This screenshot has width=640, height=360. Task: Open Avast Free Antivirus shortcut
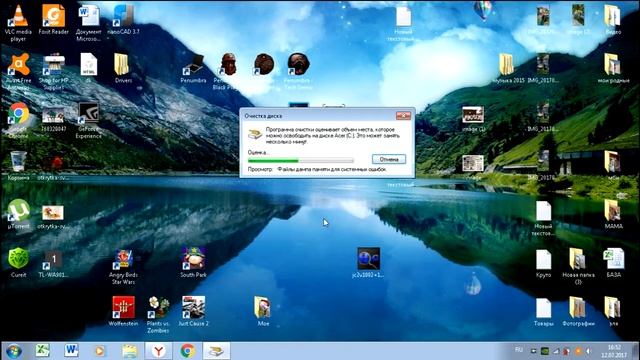(18, 71)
